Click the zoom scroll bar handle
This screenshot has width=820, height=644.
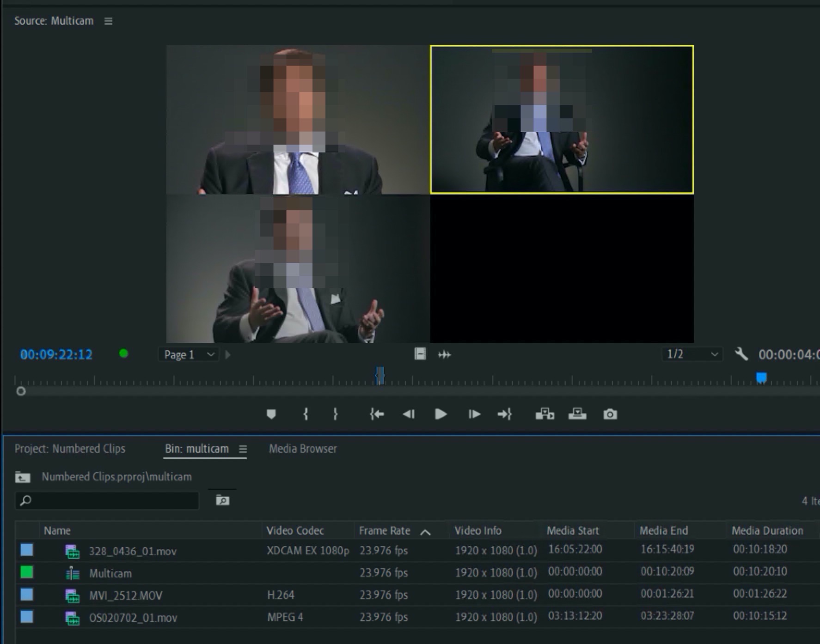click(21, 391)
